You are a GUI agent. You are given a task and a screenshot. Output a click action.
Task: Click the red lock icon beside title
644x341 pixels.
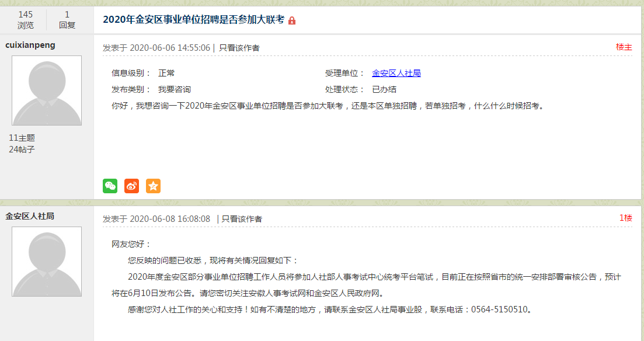click(x=292, y=20)
